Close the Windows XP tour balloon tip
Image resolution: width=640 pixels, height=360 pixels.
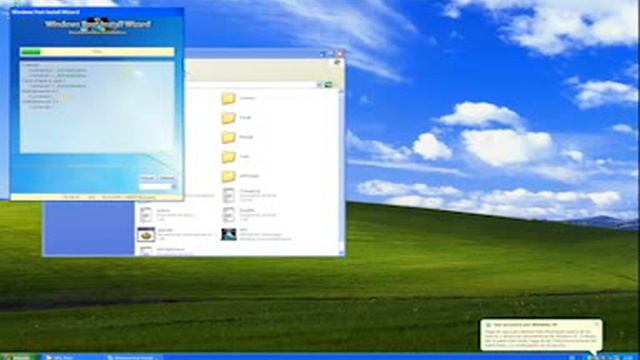tap(597, 324)
